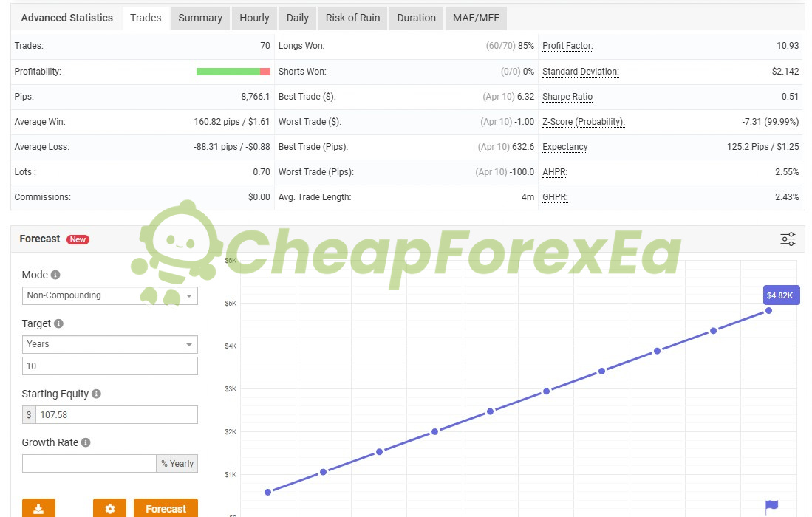Click the target value field showing 10

pyautogui.click(x=110, y=366)
